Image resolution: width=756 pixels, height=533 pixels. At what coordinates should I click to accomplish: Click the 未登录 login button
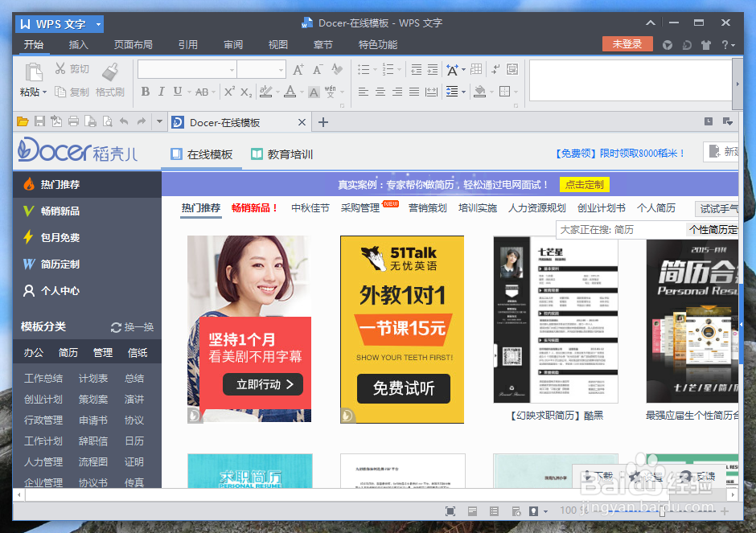coord(627,44)
